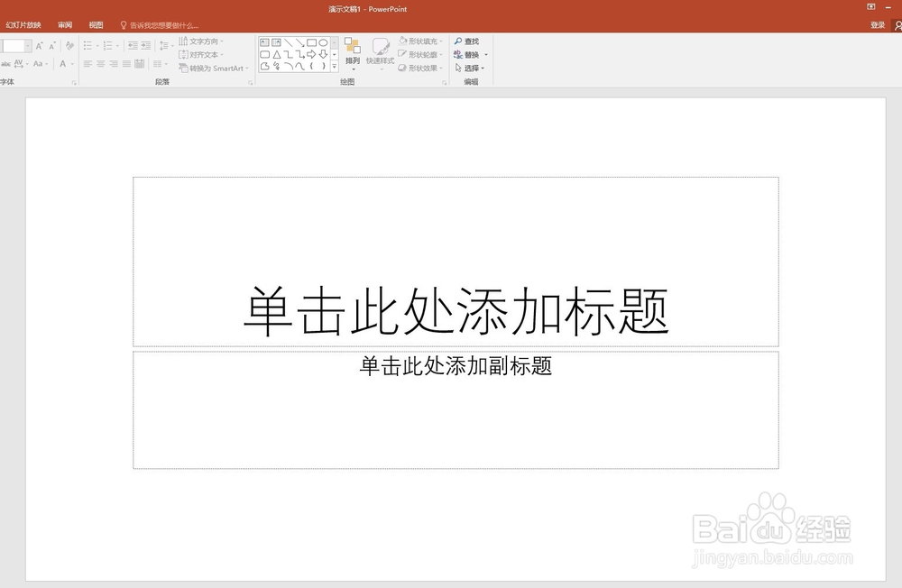Select the Rectangle shape in the shapes gallery
Screen dimensions: 902x588
point(311,42)
